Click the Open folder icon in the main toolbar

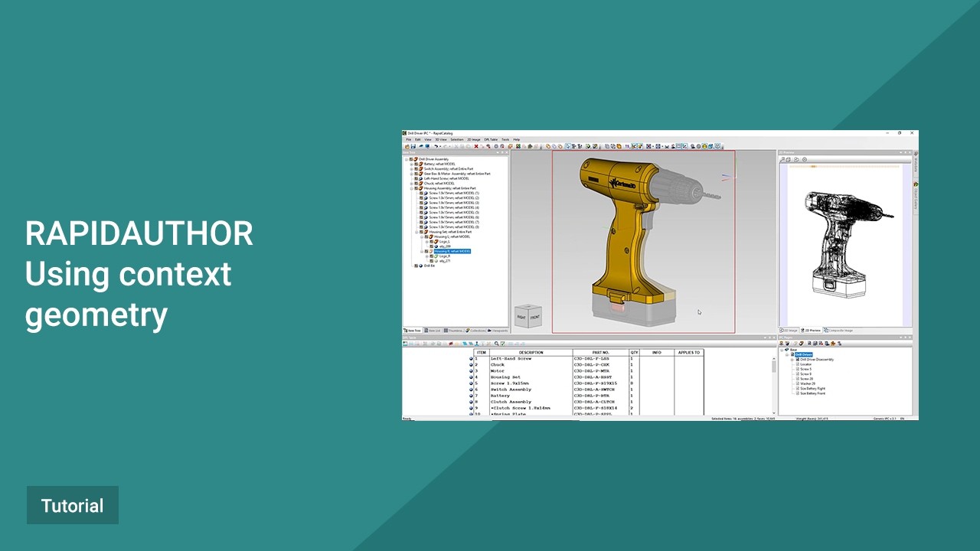(407, 146)
